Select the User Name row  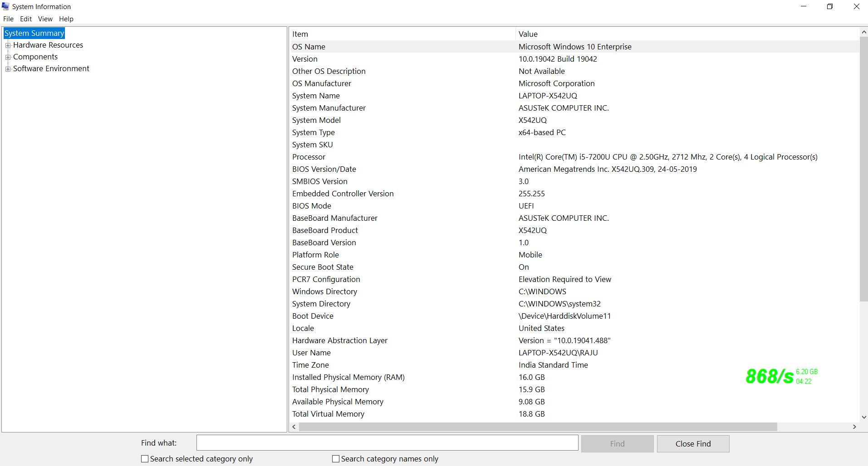pyautogui.click(x=574, y=353)
